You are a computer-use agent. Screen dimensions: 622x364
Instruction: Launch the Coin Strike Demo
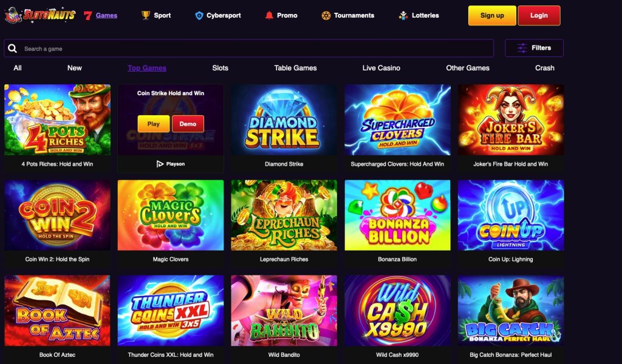point(188,124)
